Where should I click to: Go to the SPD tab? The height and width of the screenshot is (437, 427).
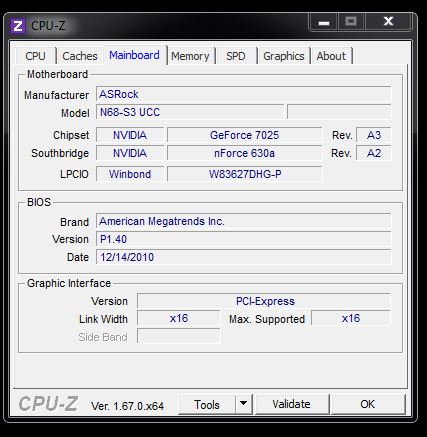tap(236, 56)
